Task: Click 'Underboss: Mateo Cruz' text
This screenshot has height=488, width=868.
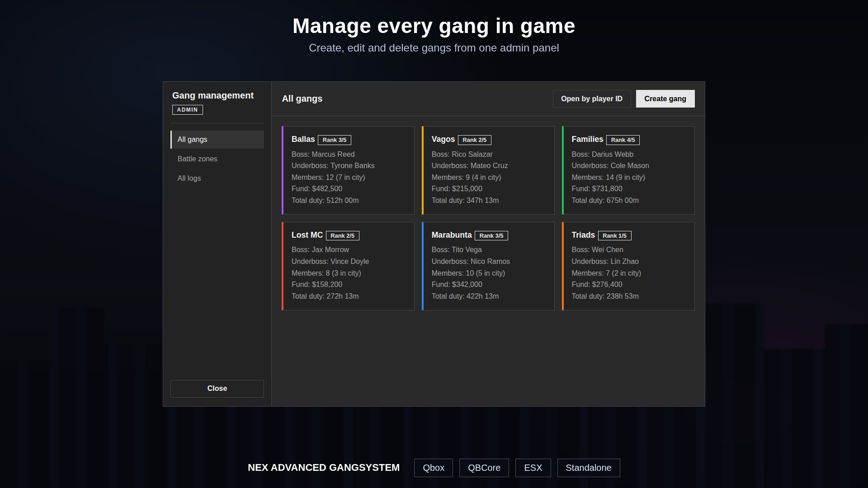Action: click(470, 166)
